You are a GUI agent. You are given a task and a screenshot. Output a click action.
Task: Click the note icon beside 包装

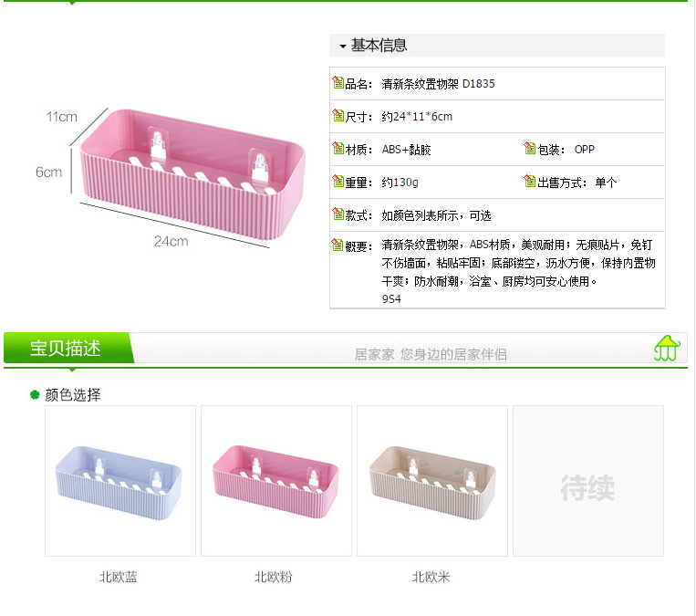[530, 149]
